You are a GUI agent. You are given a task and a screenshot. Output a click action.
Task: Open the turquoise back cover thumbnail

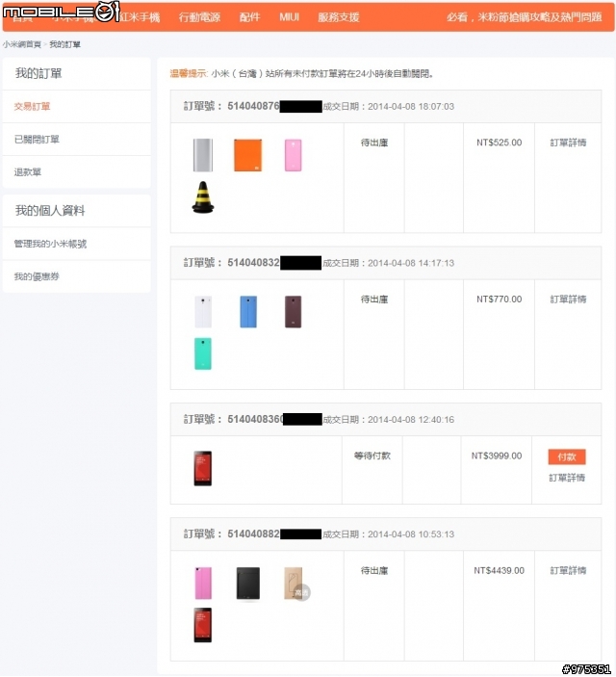click(203, 353)
